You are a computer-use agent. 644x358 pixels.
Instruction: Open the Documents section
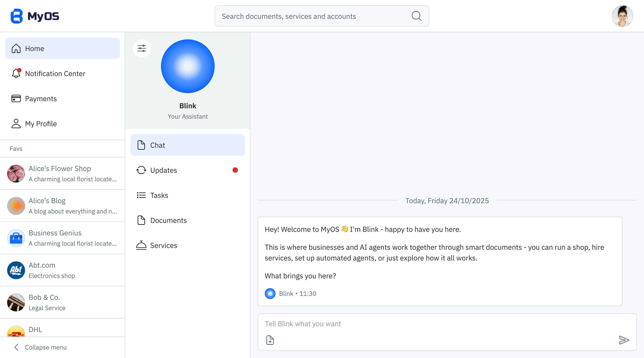168,220
